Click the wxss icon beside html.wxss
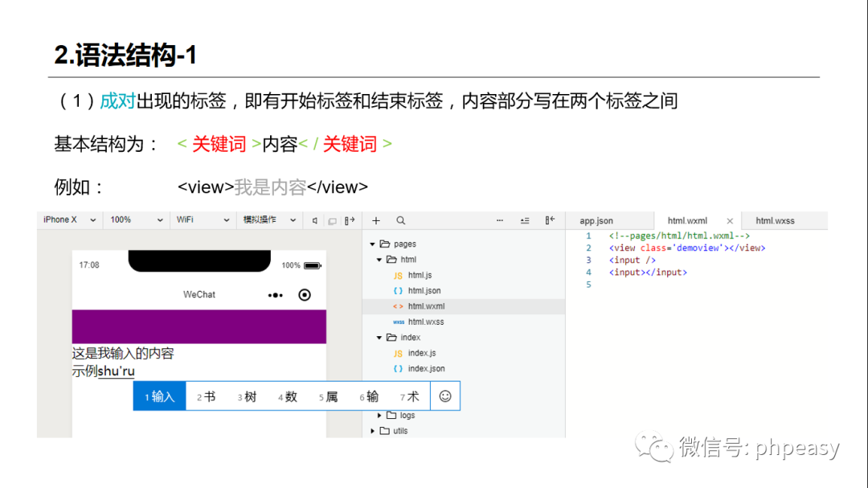 click(x=399, y=322)
